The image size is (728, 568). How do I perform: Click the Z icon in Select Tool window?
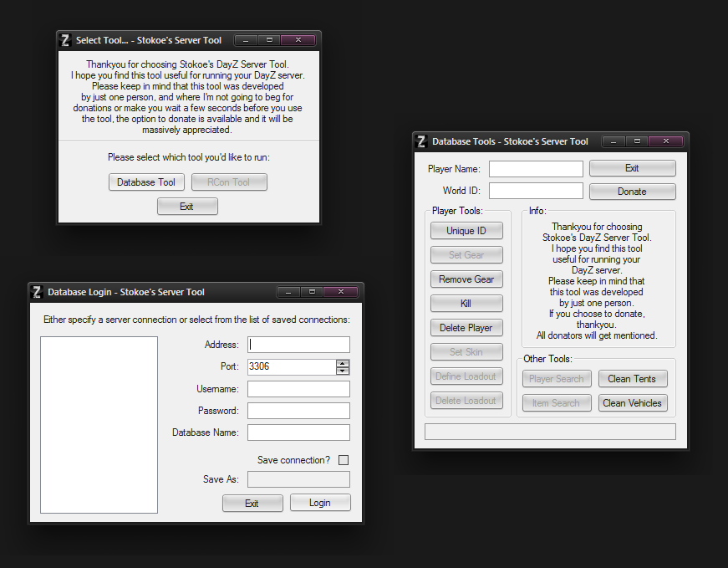(x=65, y=40)
